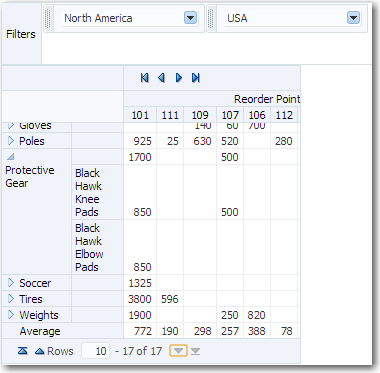The image size is (380, 373).
Task: Go to previous rows icon
Action: (x=40, y=351)
